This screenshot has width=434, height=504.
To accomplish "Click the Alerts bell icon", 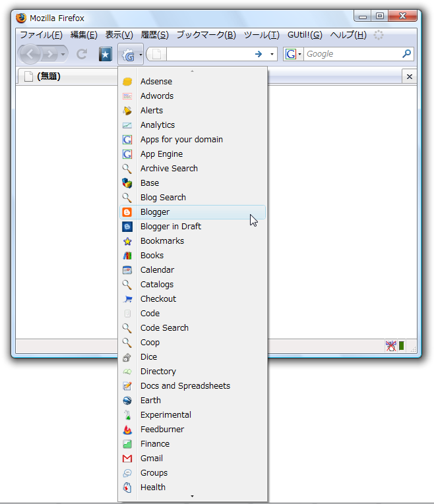I will [x=127, y=111].
